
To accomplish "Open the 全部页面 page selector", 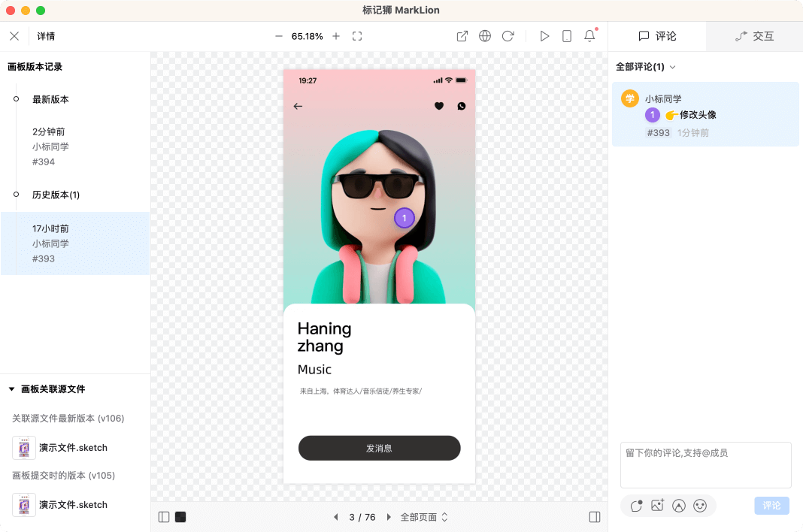I will point(424,517).
